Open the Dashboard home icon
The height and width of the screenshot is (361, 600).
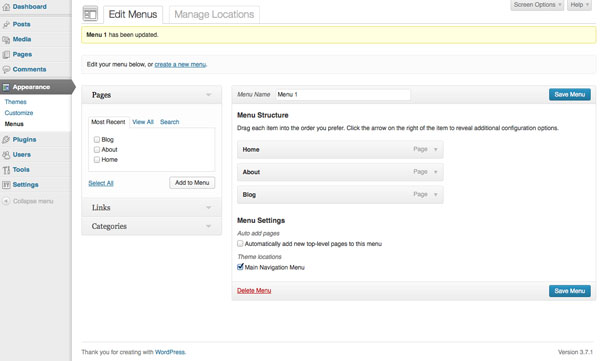coord(6,7)
